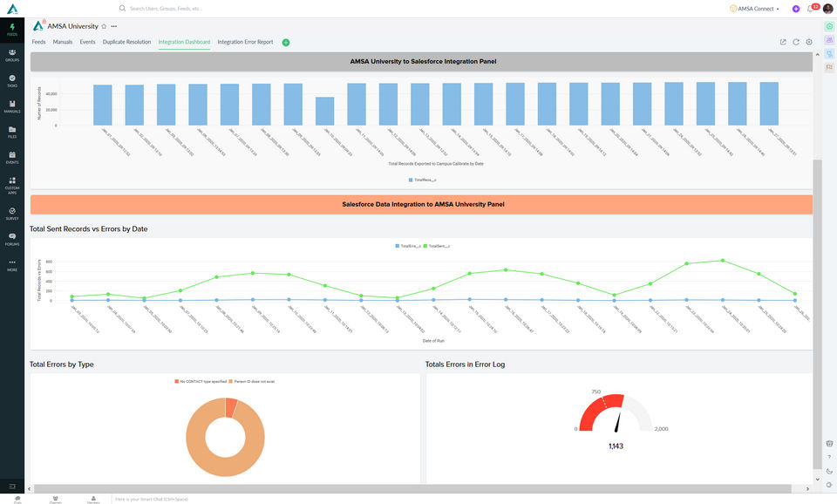Go to Tasks in the left sidebar
This screenshot has height=504, width=837.
pyautogui.click(x=11, y=80)
